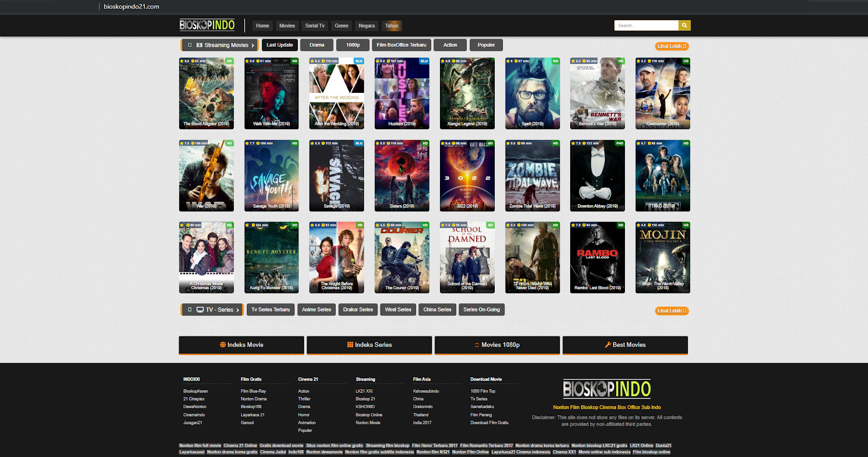
Task: Open the BioskopIndo header logo
Action: pos(207,25)
